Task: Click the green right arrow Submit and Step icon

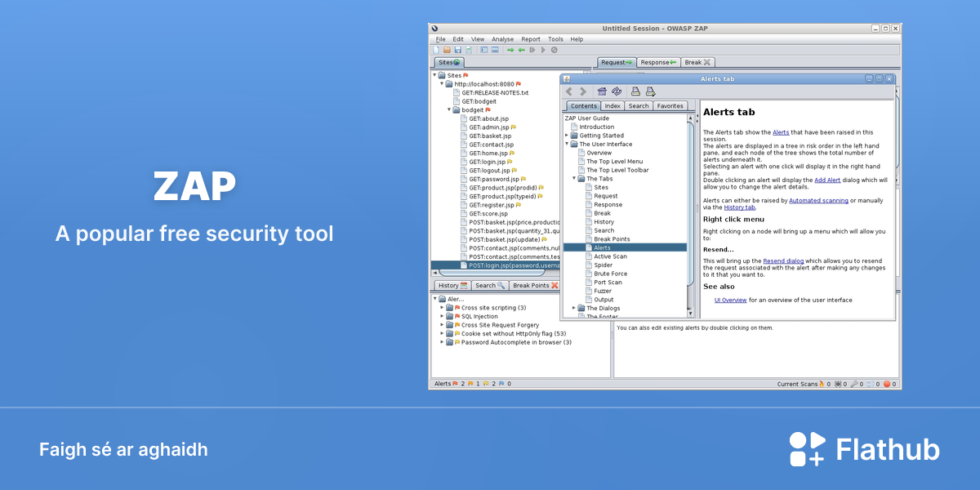Action: click(x=510, y=50)
